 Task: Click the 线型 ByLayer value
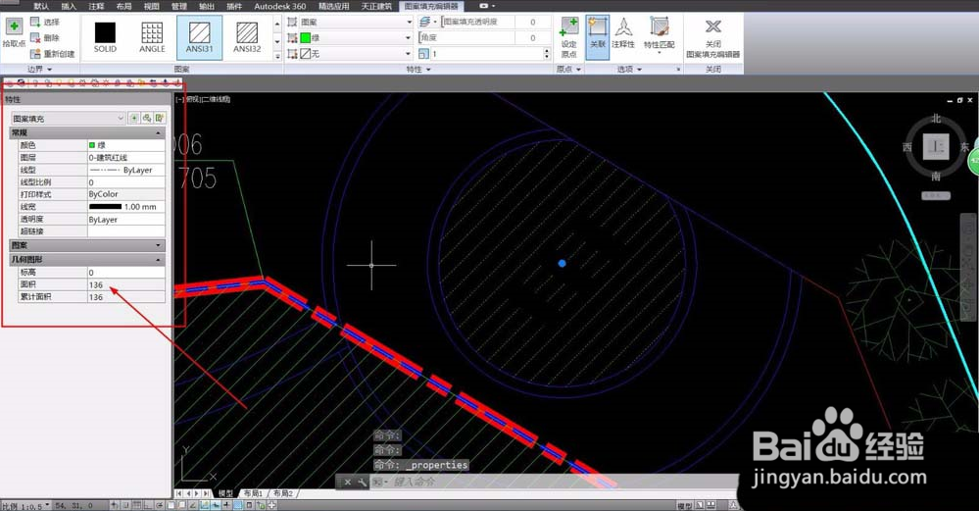click(126, 170)
